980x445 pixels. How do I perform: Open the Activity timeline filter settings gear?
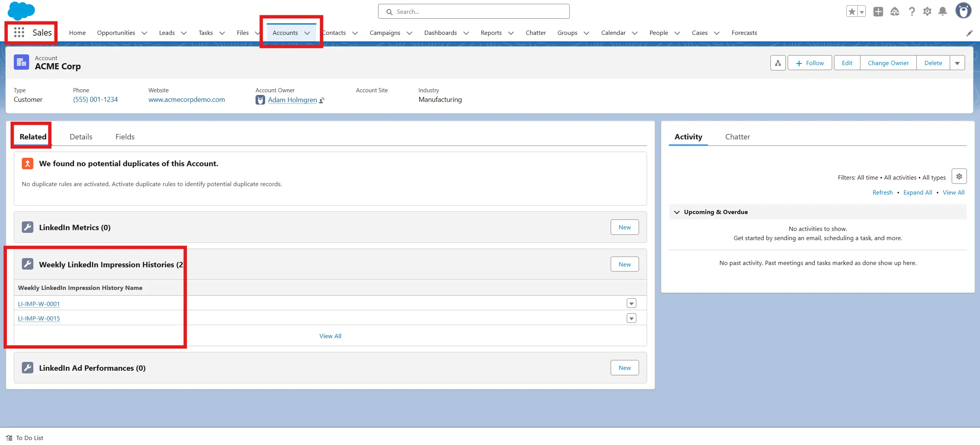pyautogui.click(x=959, y=177)
